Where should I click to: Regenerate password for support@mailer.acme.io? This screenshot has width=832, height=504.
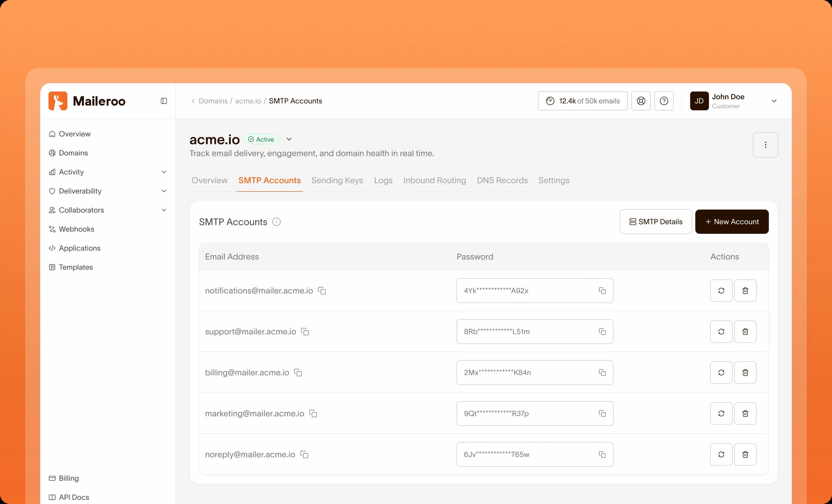point(721,331)
